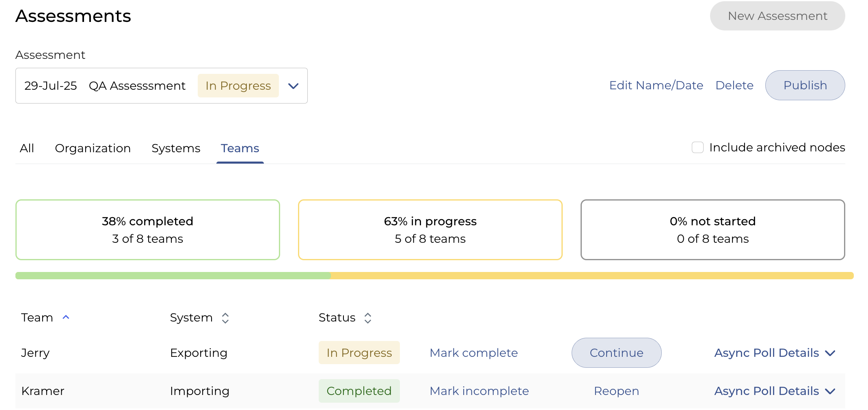This screenshot has height=410, width=868.
Task: Continue Jerry's assessment
Action: pyautogui.click(x=616, y=353)
